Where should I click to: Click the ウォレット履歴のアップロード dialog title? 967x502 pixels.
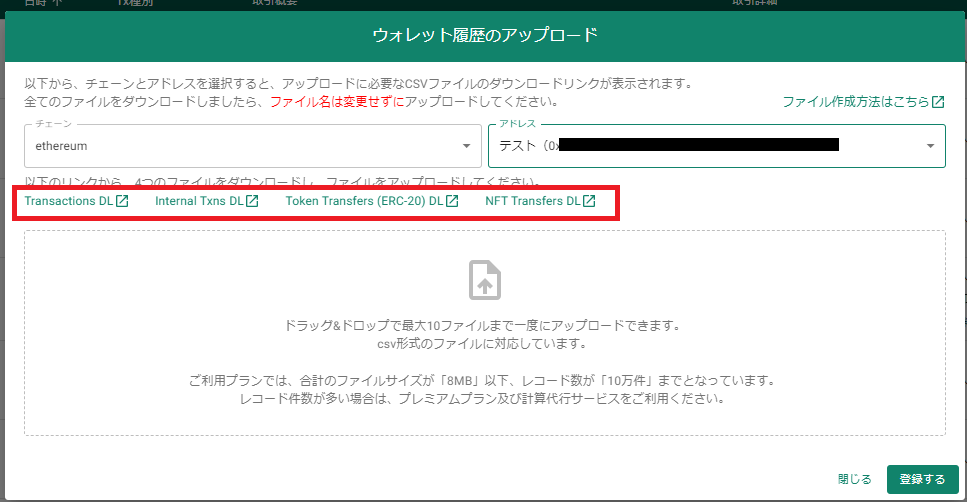tap(485, 35)
